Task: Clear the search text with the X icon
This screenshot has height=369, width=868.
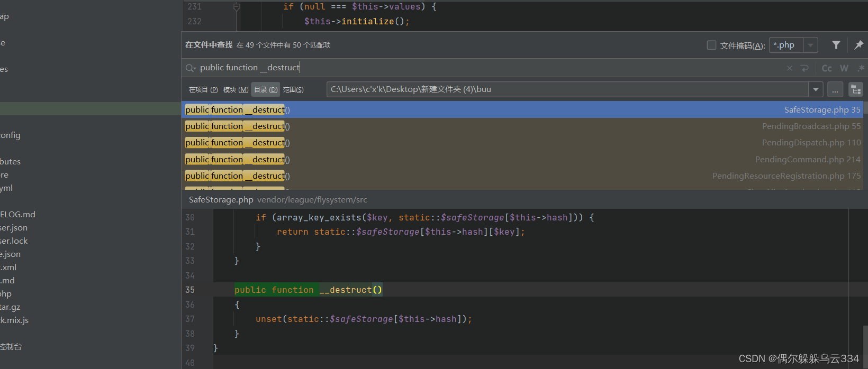Action: (790, 68)
